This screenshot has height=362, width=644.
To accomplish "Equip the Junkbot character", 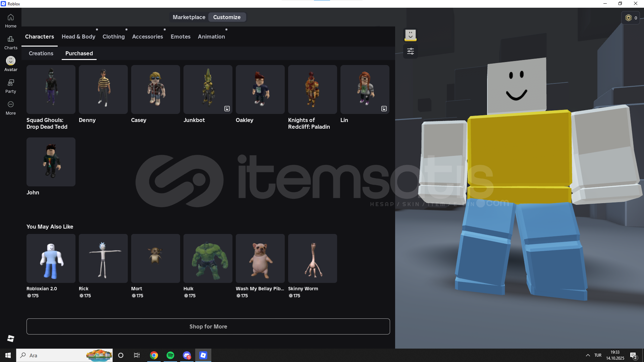I will 208,89.
